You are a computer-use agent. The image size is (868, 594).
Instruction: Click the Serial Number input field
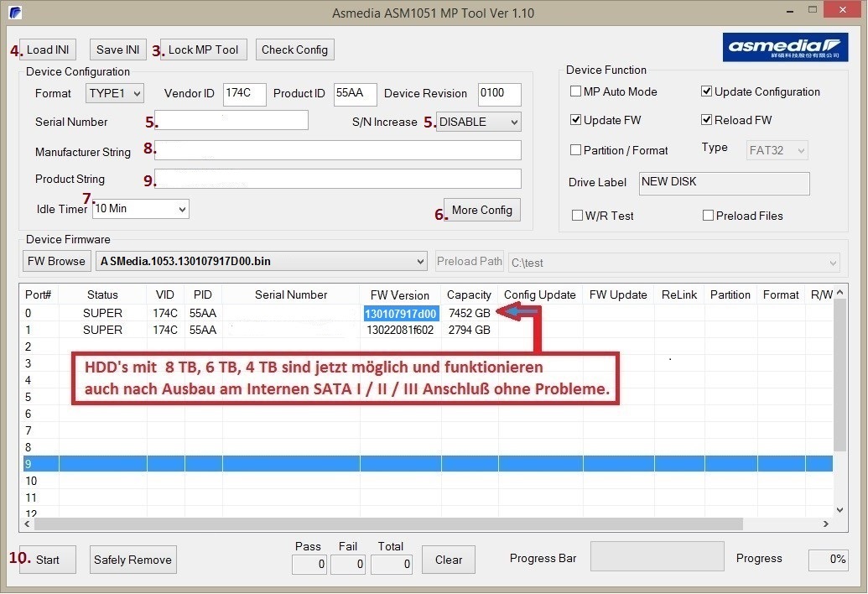coord(231,120)
